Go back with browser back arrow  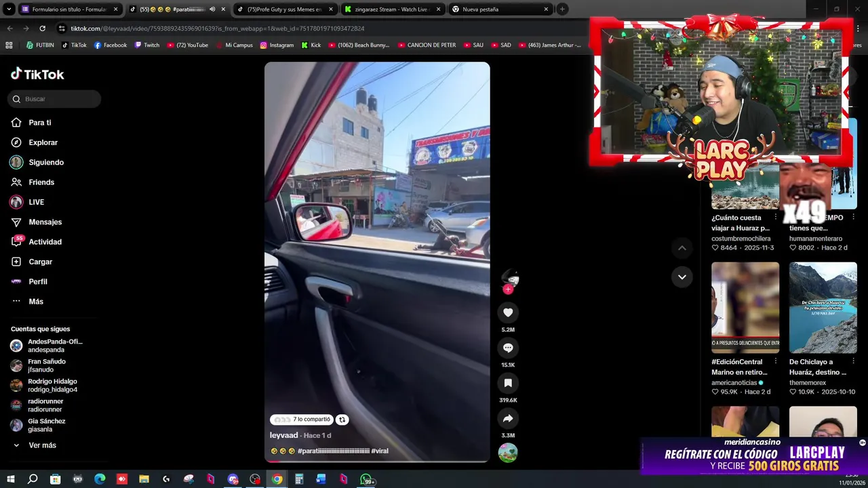pyautogui.click(x=9, y=28)
